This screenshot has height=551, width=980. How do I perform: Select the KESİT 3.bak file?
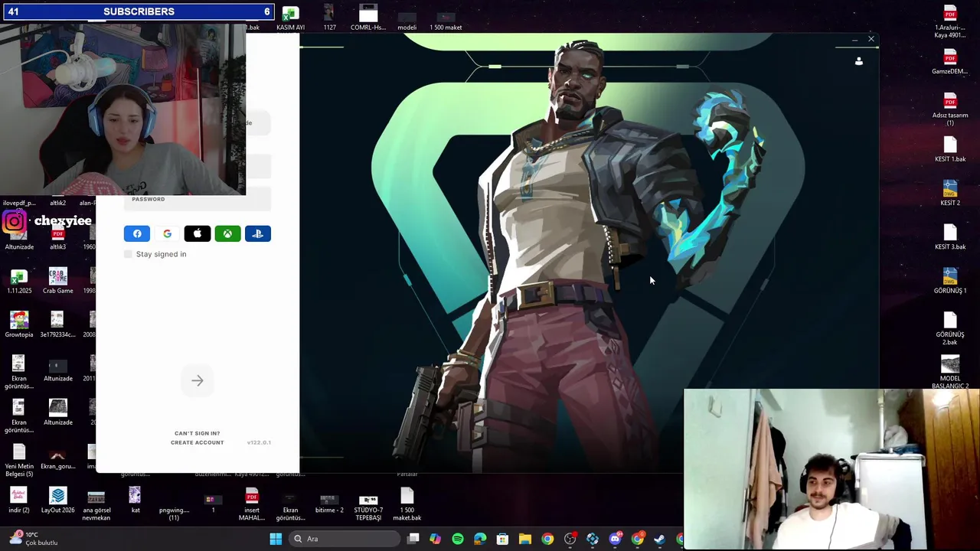click(x=950, y=237)
